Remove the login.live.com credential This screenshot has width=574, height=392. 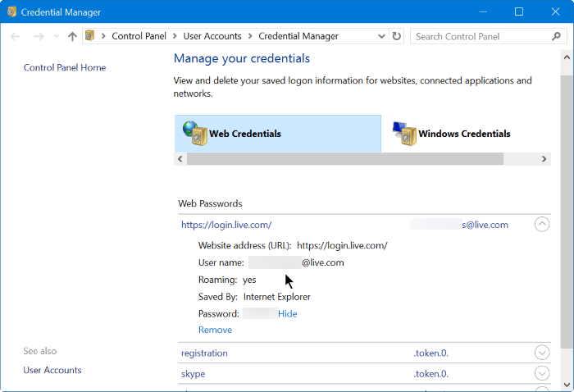pyautogui.click(x=215, y=330)
